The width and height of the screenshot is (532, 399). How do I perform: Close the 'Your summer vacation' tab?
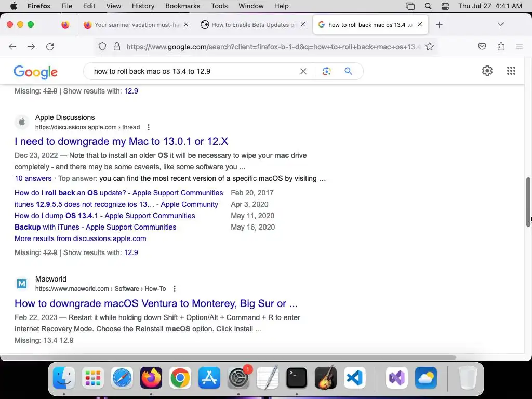(x=186, y=24)
